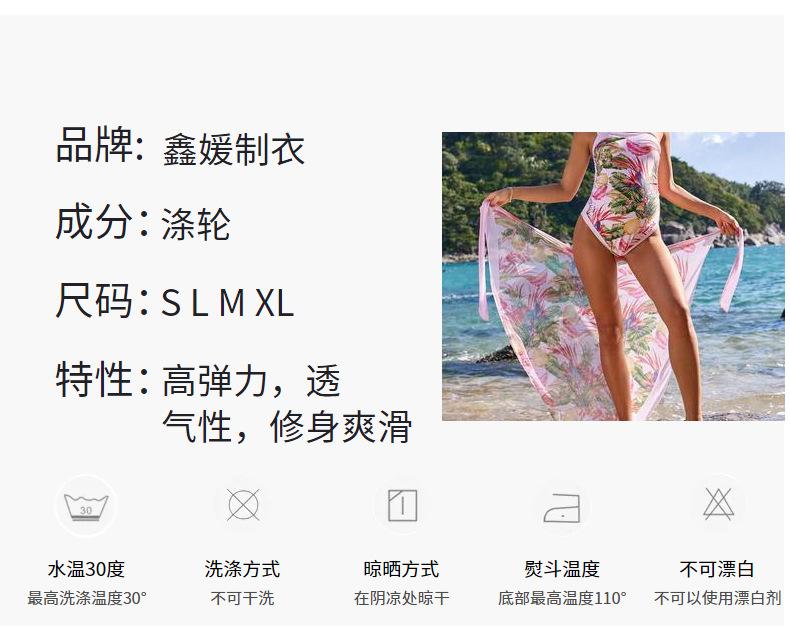Image resolution: width=790 pixels, height=629 pixels.
Task: Click the 30-degree wash tub icon
Action: click(86, 506)
